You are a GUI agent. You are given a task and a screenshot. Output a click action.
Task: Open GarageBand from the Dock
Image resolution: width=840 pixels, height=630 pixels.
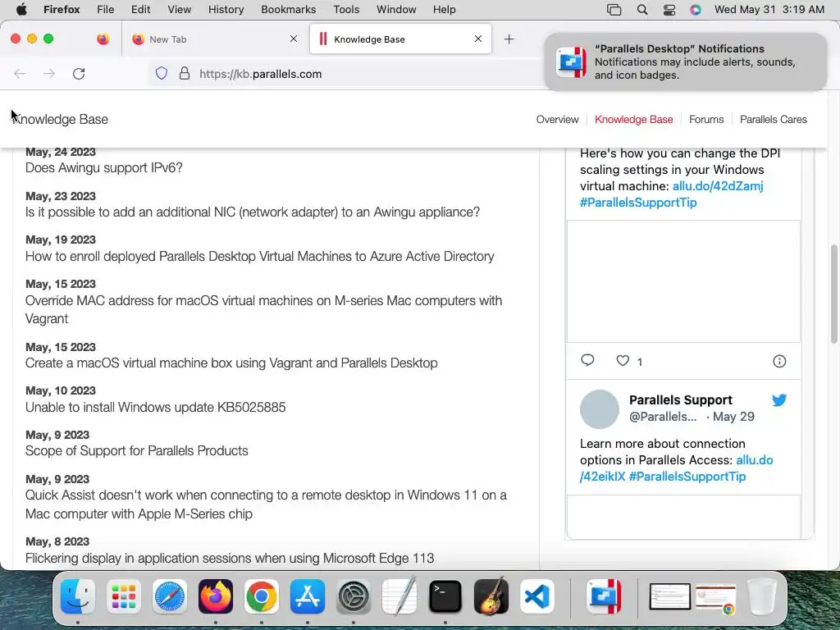click(x=491, y=596)
